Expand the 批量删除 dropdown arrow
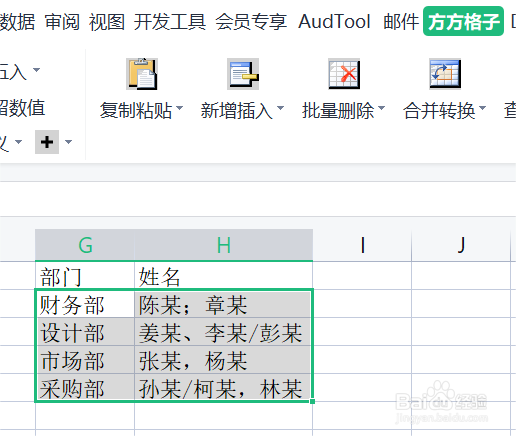516x436 pixels. tap(382, 108)
